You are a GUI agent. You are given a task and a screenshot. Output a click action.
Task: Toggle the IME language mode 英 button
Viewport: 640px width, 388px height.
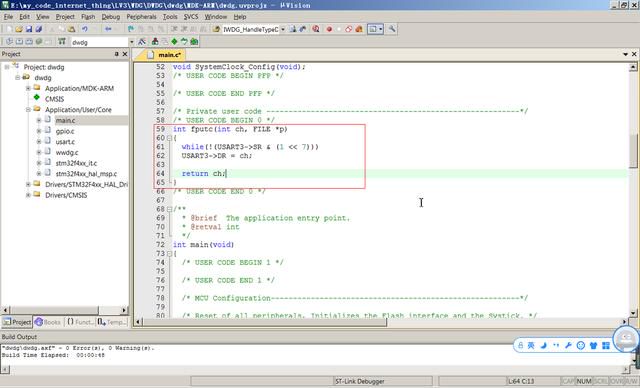tap(531, 346)
